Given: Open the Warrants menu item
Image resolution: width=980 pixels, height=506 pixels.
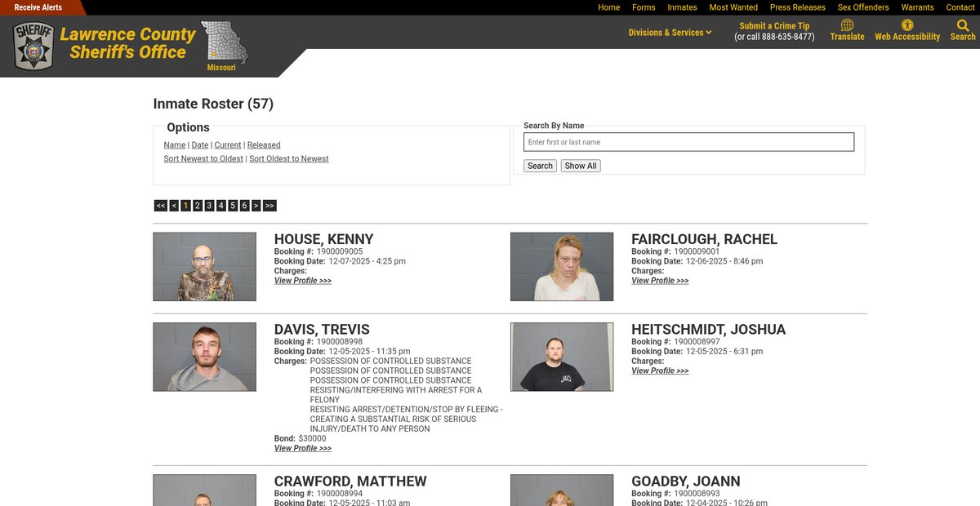Looking at the screenshot, I should (917, 7).
